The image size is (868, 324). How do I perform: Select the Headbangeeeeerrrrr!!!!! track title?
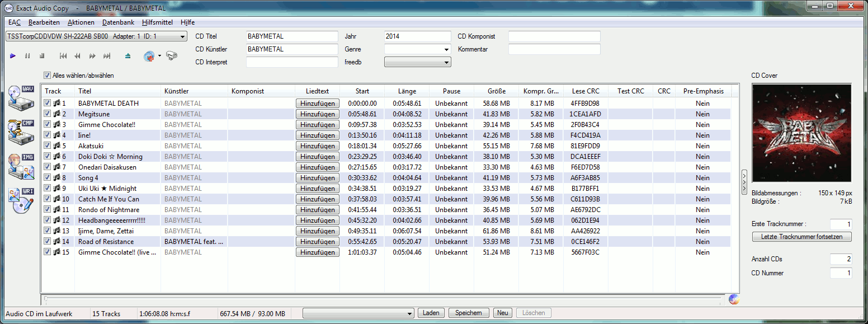pos(112,220)
